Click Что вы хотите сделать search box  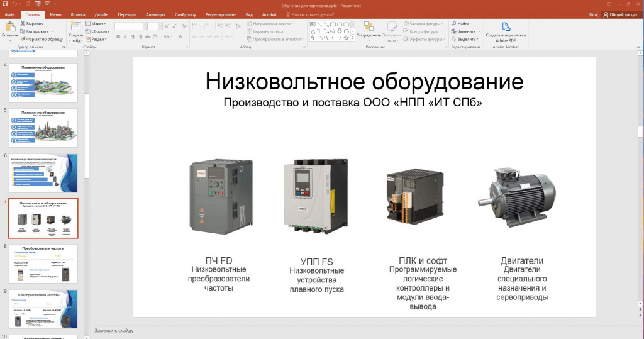[x=309, y=14]
